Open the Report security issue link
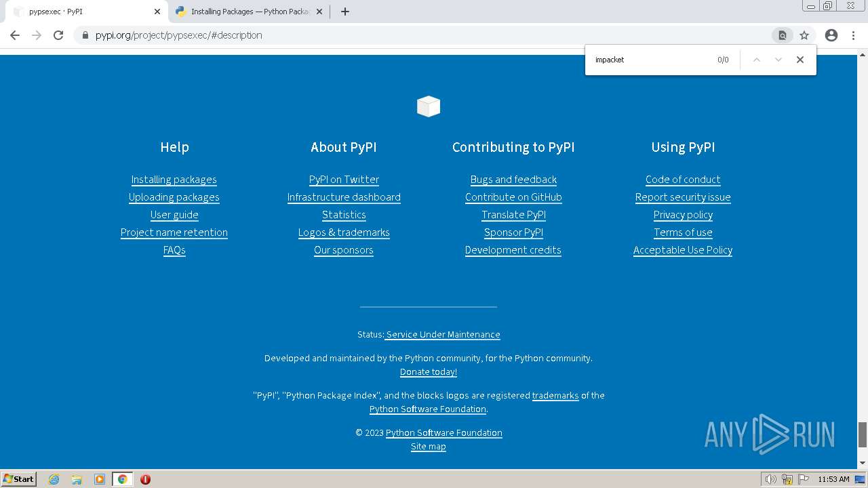Screen dimensions: 868x488 pos(683,197)
